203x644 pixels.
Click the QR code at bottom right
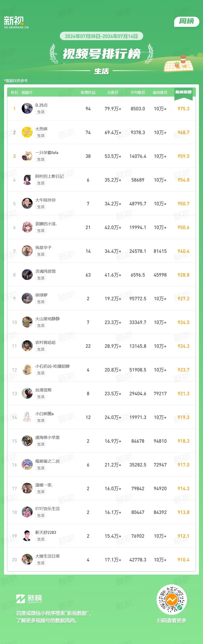(172, 600)
